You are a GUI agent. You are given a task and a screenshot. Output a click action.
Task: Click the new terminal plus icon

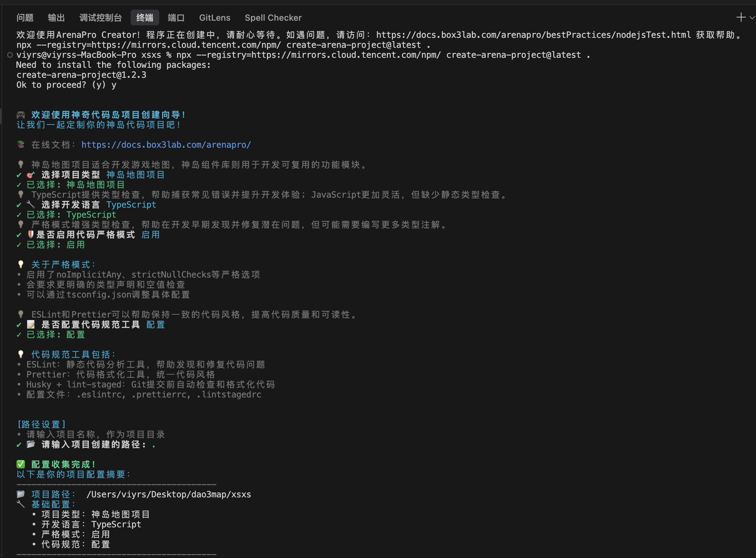[x=741, y=17]
